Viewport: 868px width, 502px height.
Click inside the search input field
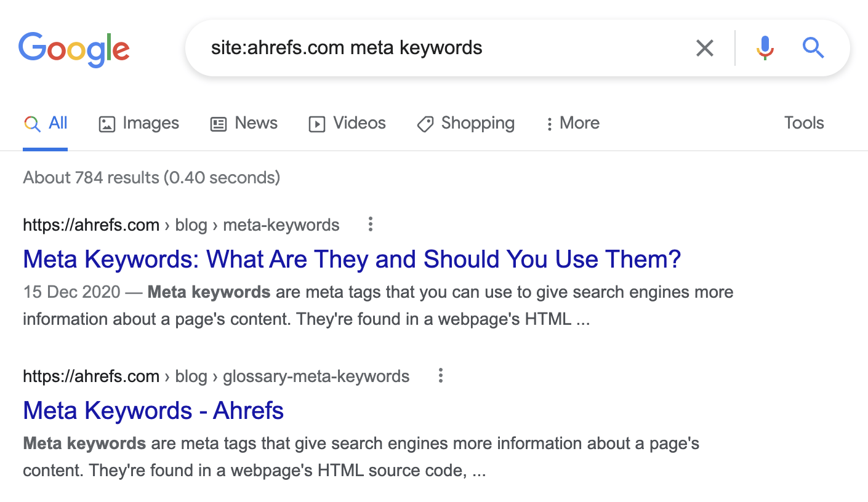[x=431, y=47]
